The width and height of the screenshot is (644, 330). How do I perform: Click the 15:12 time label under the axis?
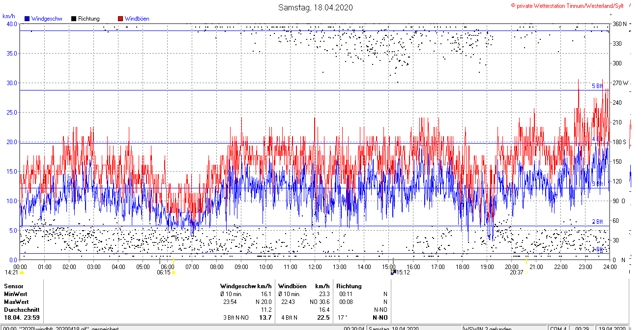coord(403,272)
